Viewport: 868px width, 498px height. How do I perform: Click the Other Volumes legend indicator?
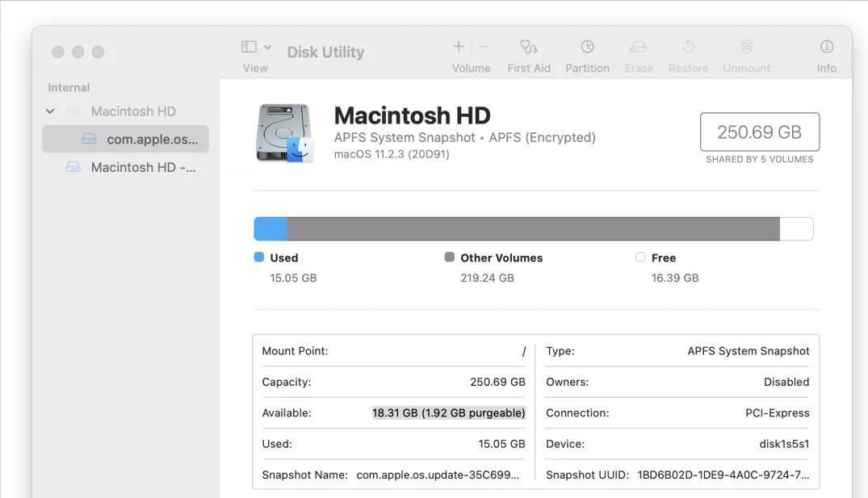click(449, 257)
